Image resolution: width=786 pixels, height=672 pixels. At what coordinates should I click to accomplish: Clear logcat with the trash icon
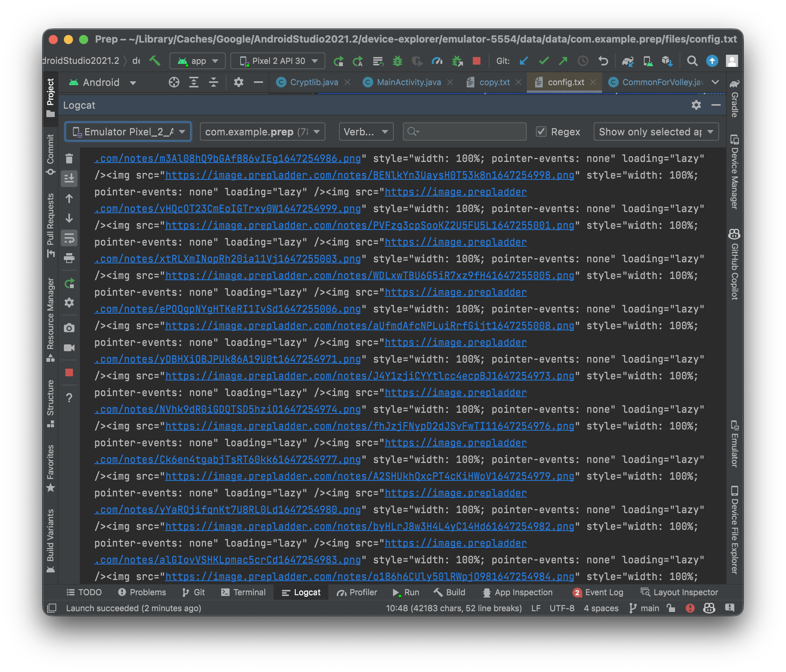click(x=69, y=158)
